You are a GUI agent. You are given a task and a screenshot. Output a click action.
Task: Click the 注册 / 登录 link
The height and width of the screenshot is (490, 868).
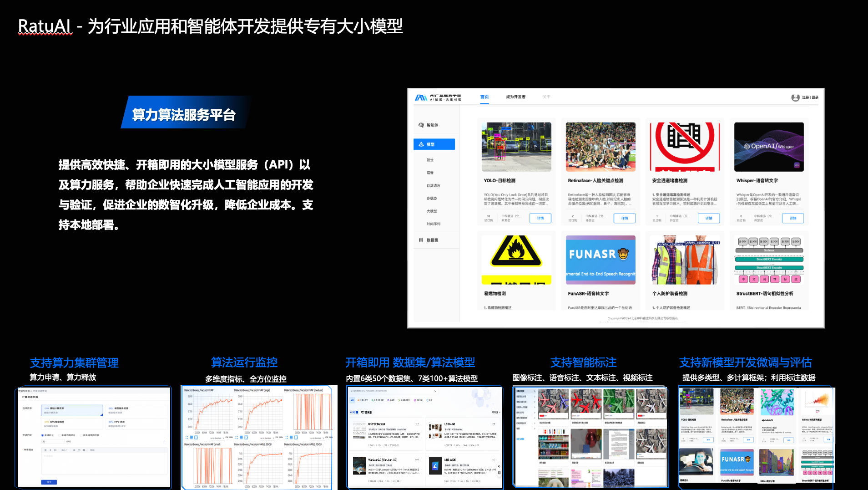(810, 97)
